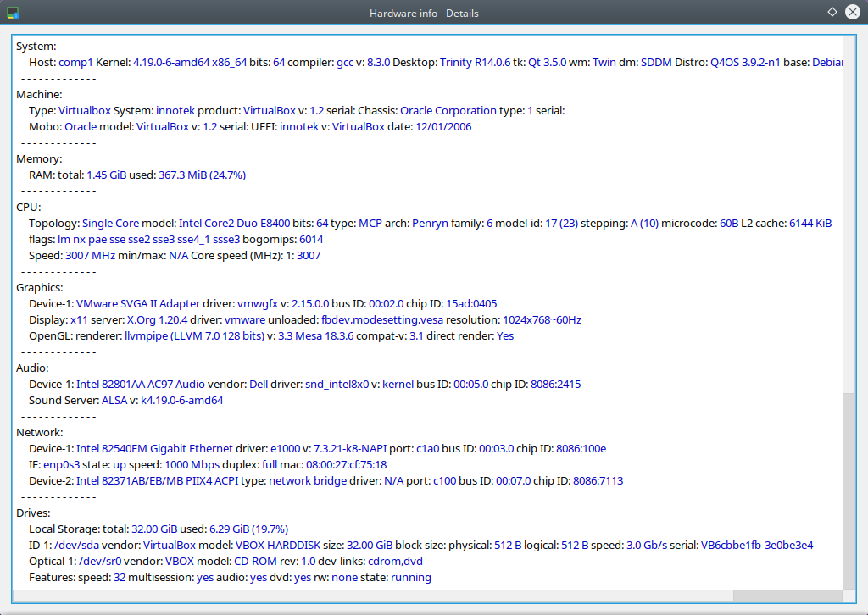Click the hostname value 'comp1'
Screen dimensions: 868x615
[75, 63]
